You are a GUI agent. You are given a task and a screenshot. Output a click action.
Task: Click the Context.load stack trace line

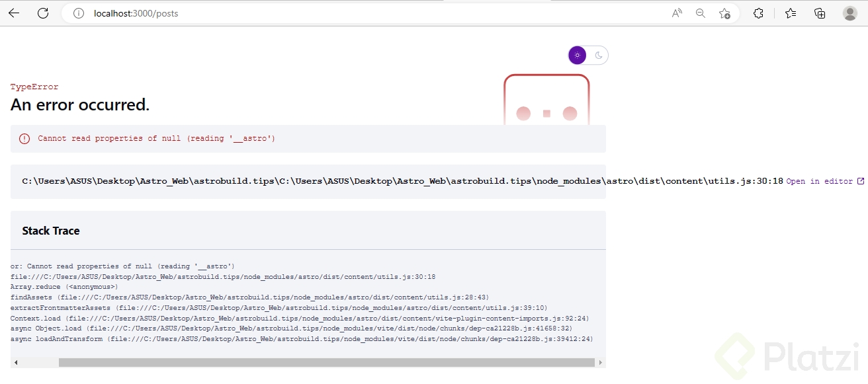(x=300, y=318)
